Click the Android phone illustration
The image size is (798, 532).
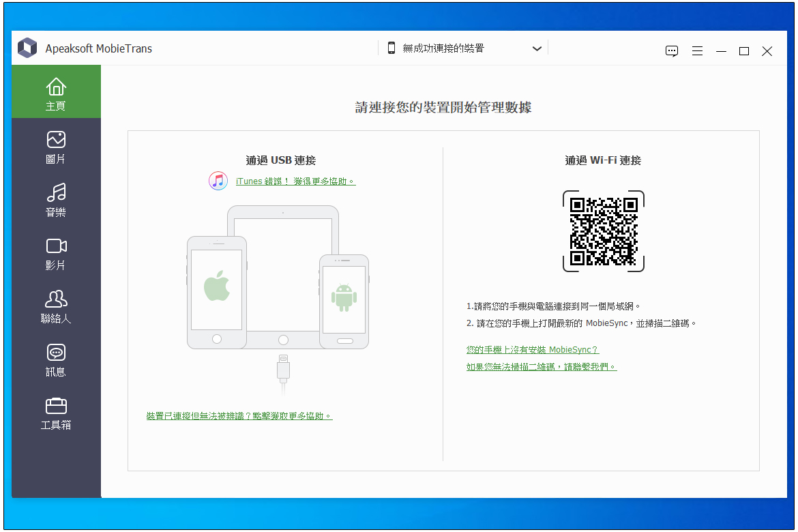pyautogui.click(x=344, y=301)
